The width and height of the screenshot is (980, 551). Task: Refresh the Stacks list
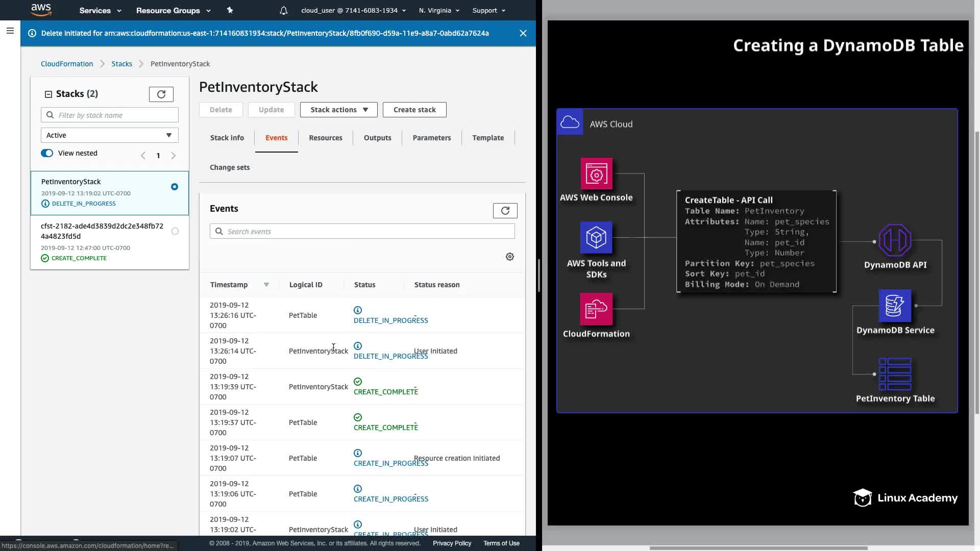coord(161,94)
